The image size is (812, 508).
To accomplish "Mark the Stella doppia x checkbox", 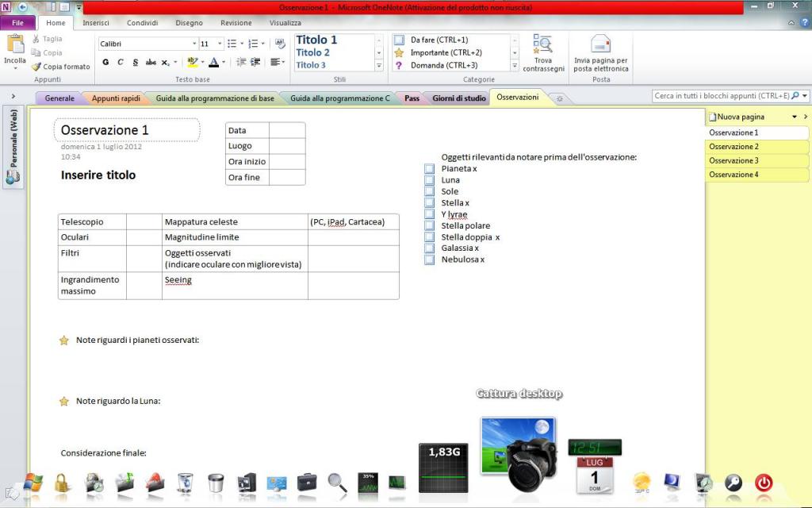I will 429,237.
